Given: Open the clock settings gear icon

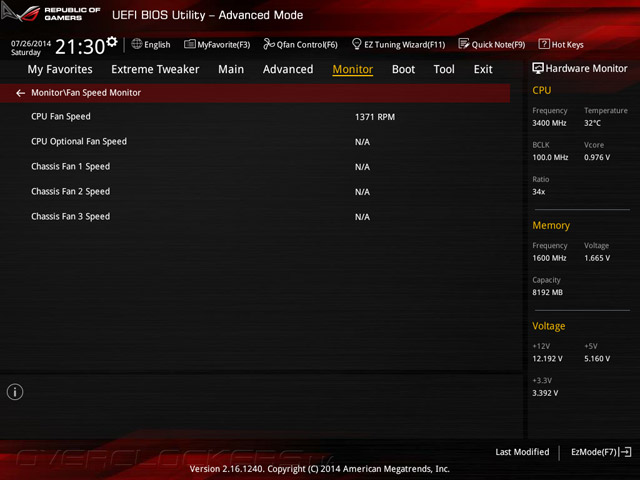Looking at the screenshot, I should click(x=111, y=41).
